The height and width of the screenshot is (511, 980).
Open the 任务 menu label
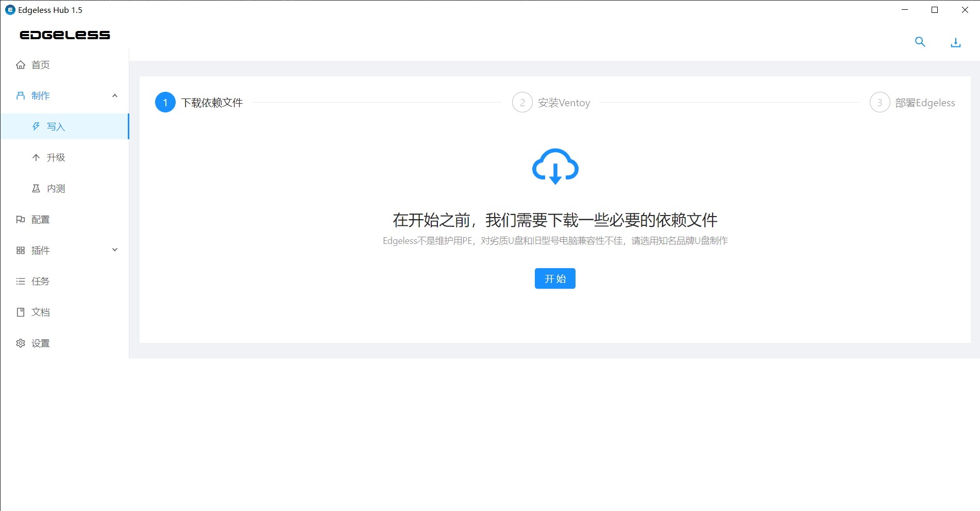pyautogui.click(x=41, y=282)
